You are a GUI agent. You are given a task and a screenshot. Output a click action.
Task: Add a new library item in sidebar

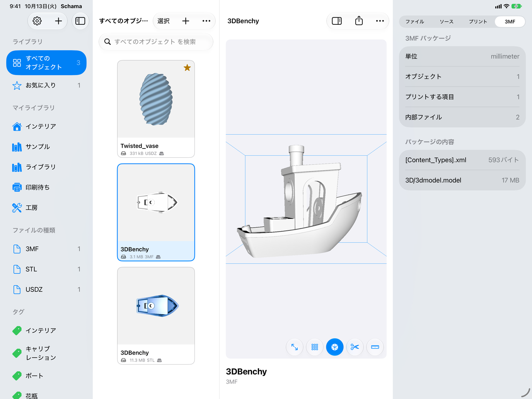pos(58,21)
